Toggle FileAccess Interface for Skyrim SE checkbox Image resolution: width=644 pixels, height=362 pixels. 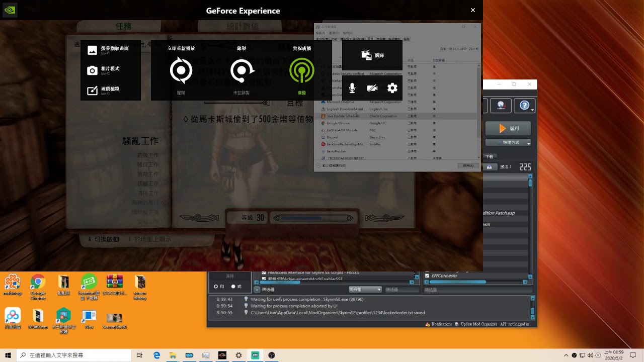point(264,273)
